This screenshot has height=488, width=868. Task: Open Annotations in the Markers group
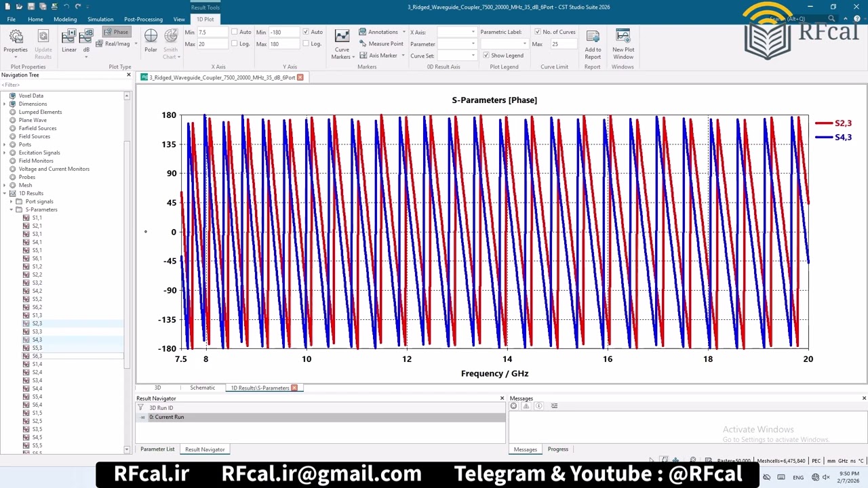pos(382,32)
